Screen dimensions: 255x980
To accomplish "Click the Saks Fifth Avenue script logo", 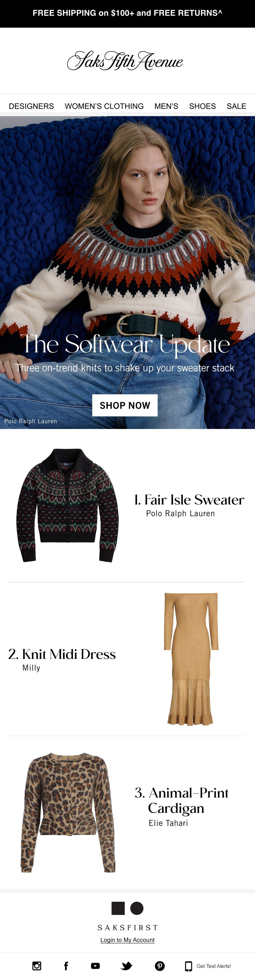I will (125, 61).
